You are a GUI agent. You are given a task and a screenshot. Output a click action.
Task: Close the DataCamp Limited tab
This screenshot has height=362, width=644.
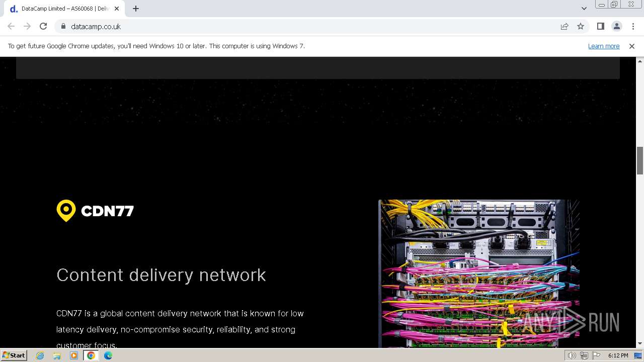(x=117, y=9)
